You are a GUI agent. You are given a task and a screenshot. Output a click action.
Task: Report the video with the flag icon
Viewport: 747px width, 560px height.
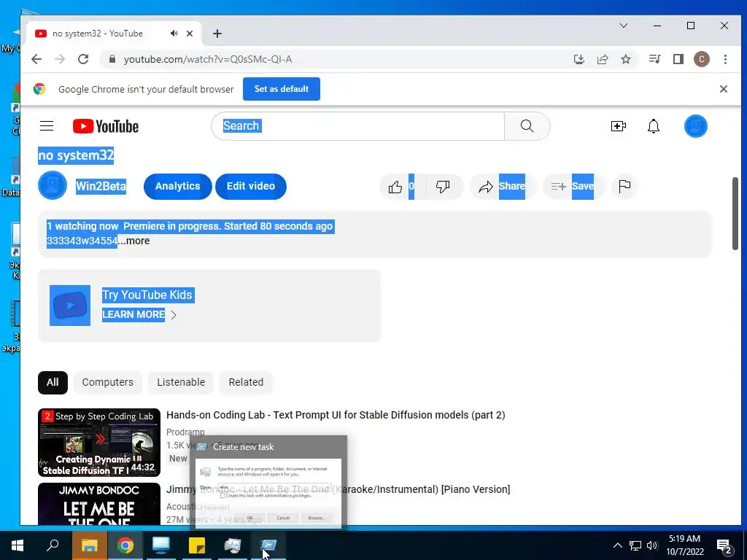(624, 186)
